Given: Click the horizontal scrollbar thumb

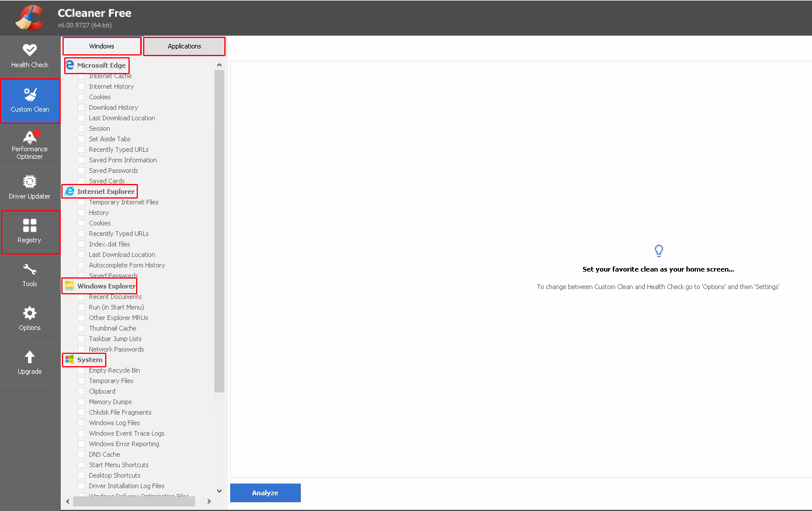Looking at the screenshot, I should pyautogui.click(x=134, y=501).
